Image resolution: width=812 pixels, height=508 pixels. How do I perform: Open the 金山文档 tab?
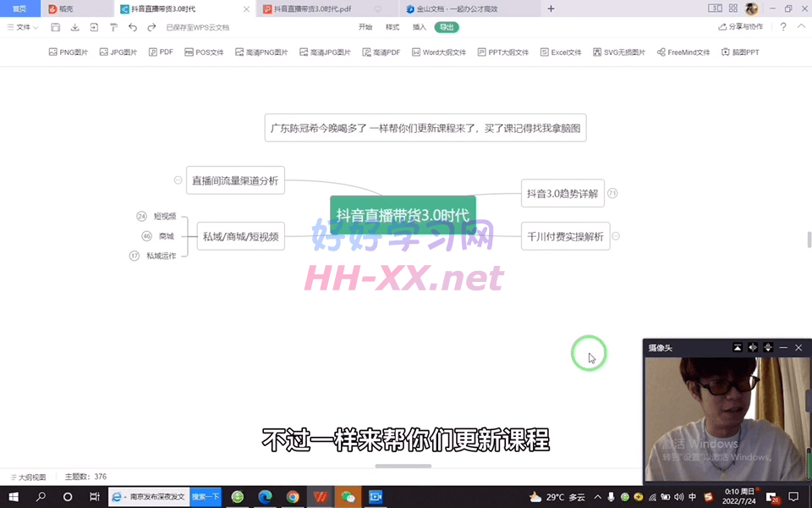tap(469, 8)
